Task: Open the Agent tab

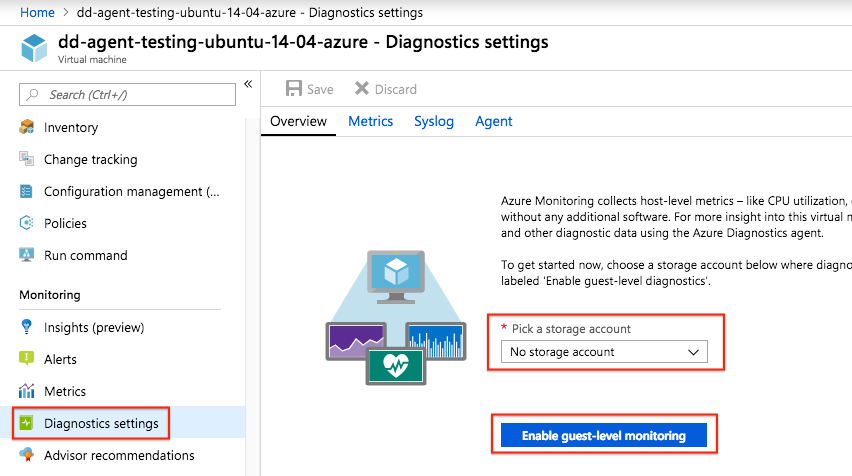Action: tap(493, 121)
